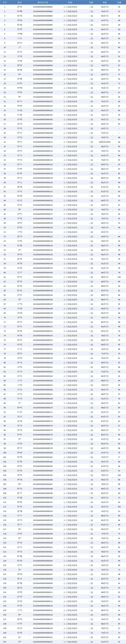The image size is (126, 644).
Task: Click ticket number 2510264040505000141
Action: pos(43,277)
